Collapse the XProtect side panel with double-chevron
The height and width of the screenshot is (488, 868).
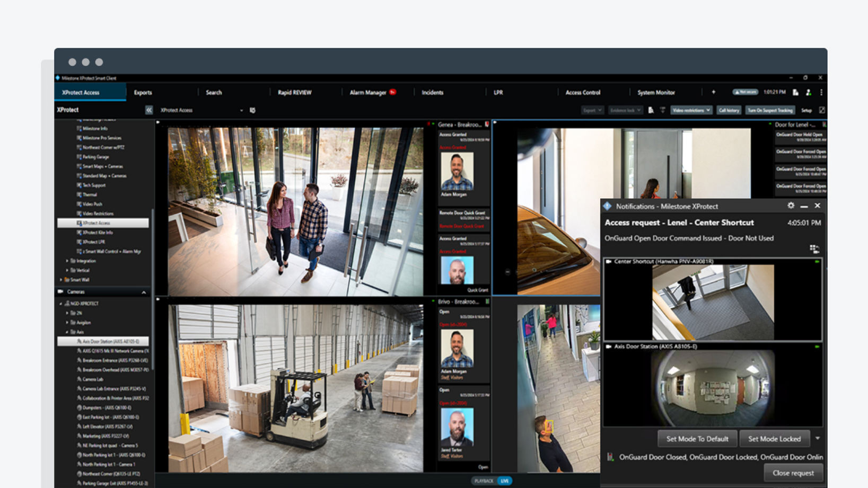click(x=148, y=110)
